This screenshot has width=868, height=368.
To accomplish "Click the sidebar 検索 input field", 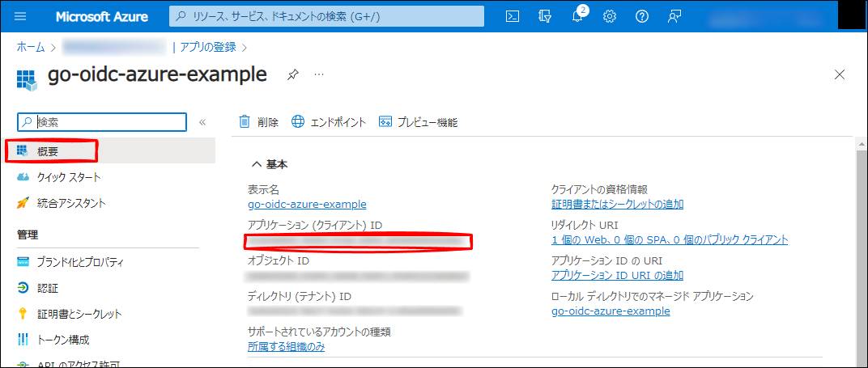I will pyautogui.click(x=110, y=122).
